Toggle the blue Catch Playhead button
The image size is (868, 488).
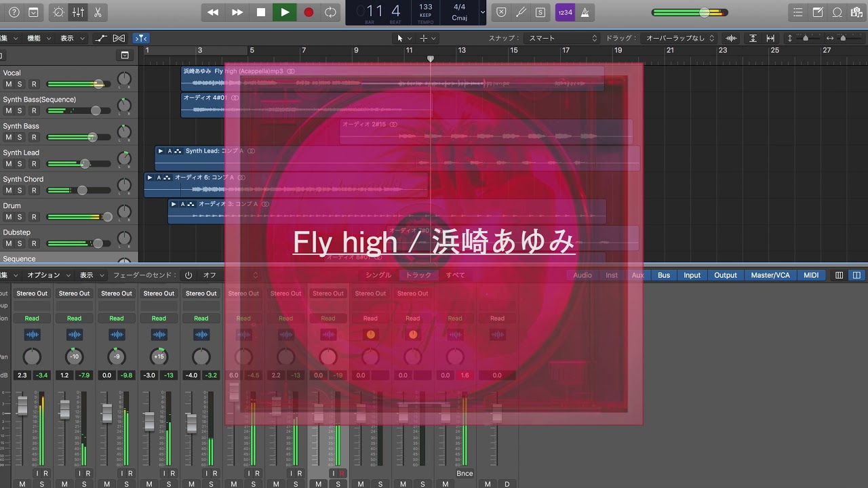[x=141, y=39]
